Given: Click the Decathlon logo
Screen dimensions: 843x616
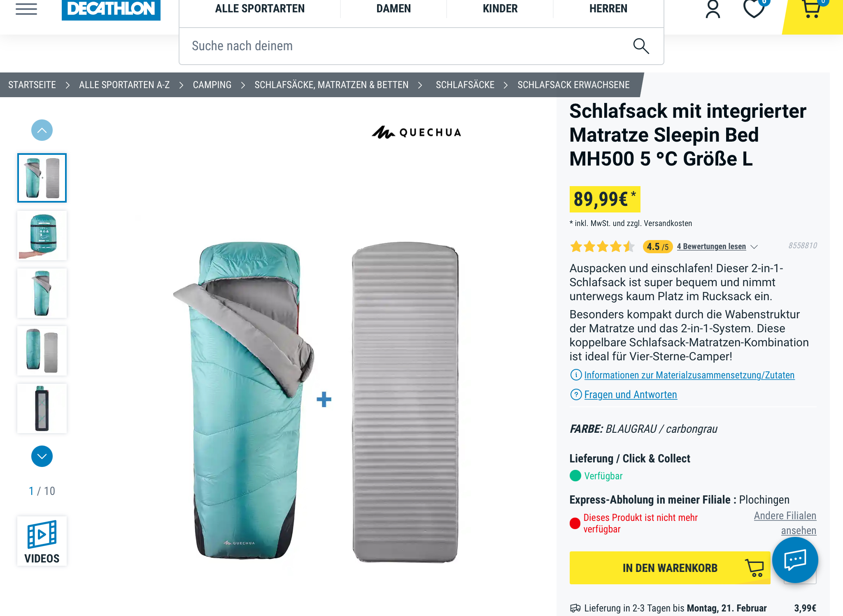Looking at the screenshot, I should pos(111,9).
